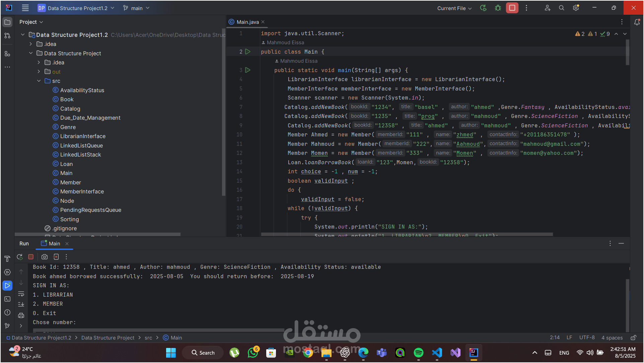This screenshot has height=363, width=644.
Task: Open IDE settings gear icon
Action: 576,8
